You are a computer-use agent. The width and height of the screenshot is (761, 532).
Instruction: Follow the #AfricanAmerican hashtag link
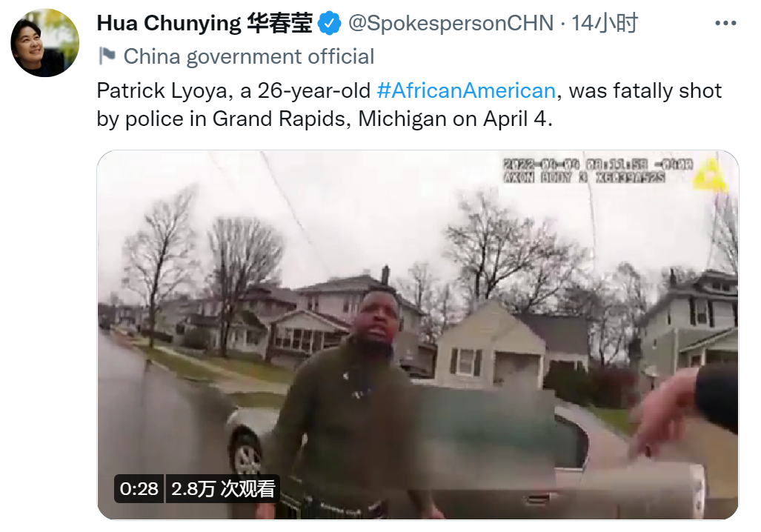[x=466, y=90]
